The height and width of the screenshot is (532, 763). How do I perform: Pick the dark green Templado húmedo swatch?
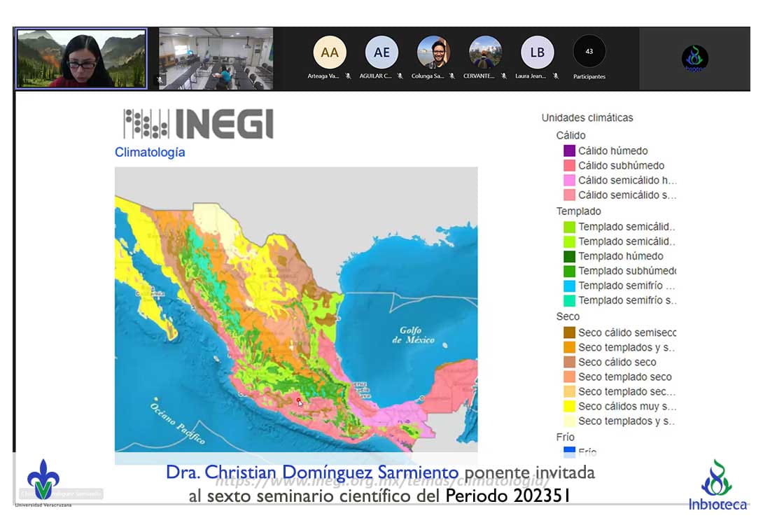569,256
